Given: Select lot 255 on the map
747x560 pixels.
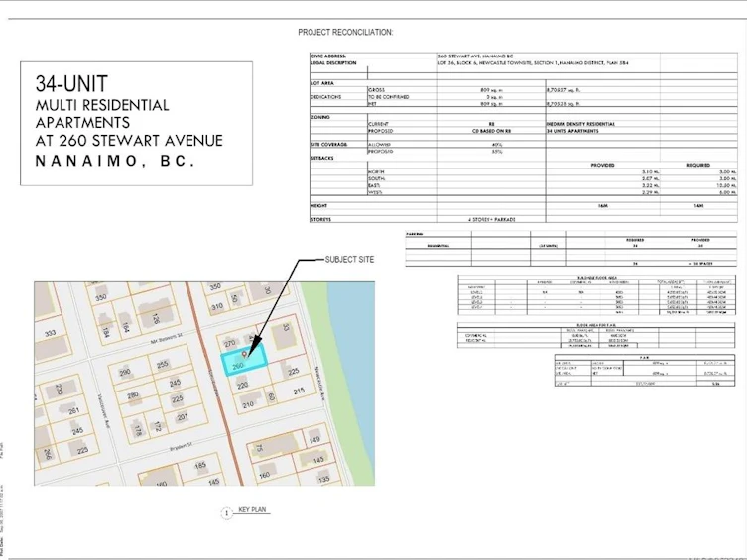Looking at the screenshot, I should (163, 365).
